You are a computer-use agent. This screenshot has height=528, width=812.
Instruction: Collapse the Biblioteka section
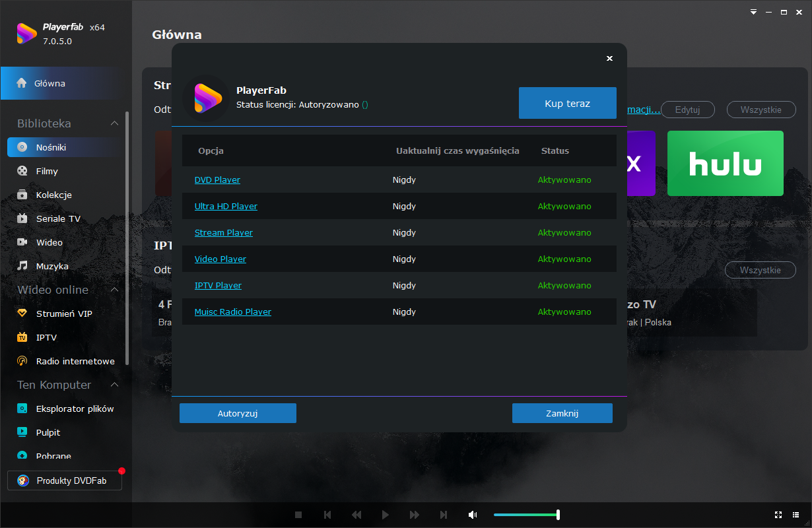[114, 123]
